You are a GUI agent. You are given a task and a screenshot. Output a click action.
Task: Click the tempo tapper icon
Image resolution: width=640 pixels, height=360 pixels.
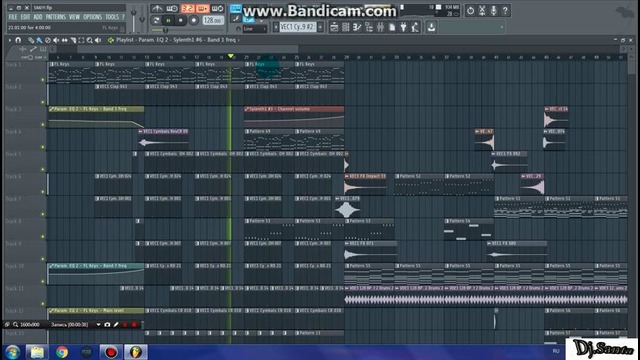415,27
